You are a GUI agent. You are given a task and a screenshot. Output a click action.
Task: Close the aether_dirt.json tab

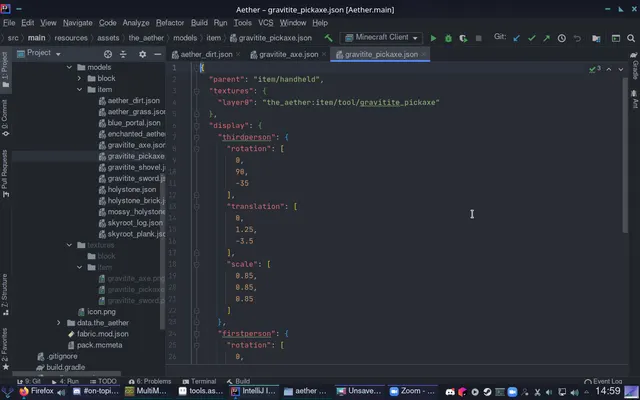238,54
